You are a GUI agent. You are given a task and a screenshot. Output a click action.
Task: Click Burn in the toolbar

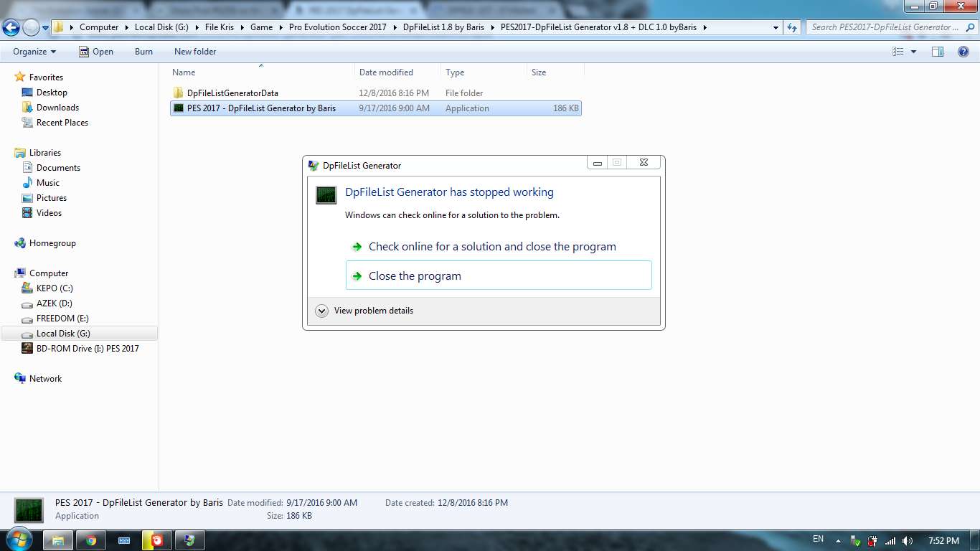[143, 52]
